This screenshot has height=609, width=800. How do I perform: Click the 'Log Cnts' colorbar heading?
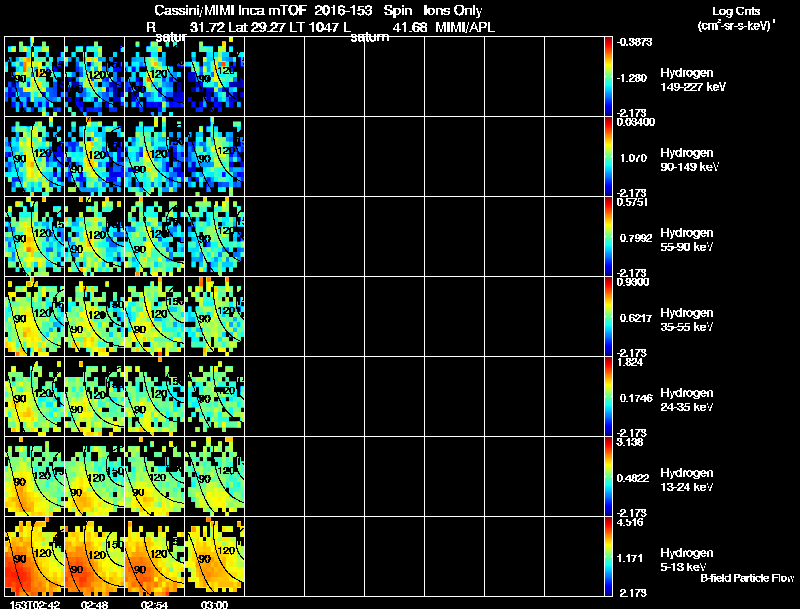[x=736, y=11]
